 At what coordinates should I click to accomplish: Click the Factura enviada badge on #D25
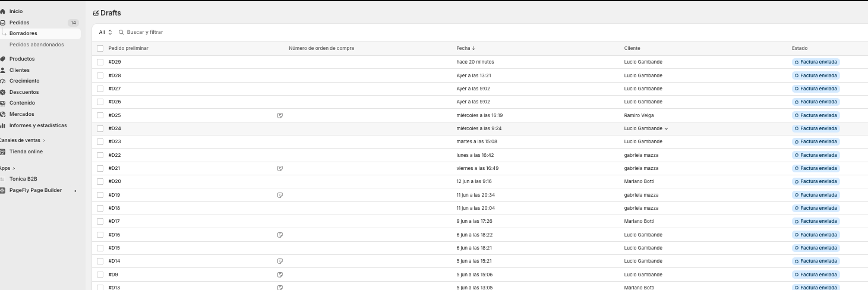point(816,115)
